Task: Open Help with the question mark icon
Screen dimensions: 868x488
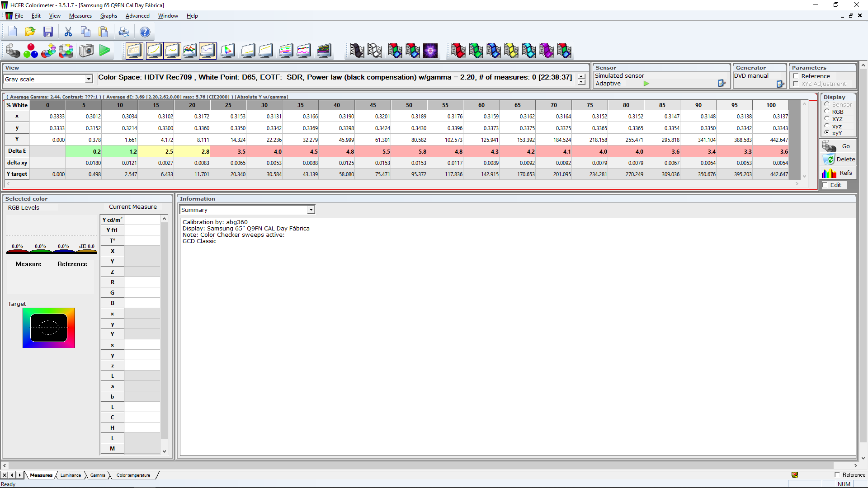Action: [145, 32]
